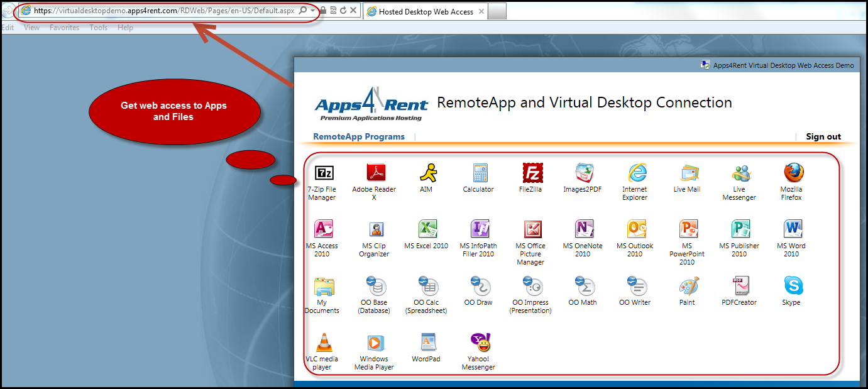The height and width of the screenshot is (389, 868).
Task: Launch the 7-Zip File Manager icon
Action: [324, 173]
